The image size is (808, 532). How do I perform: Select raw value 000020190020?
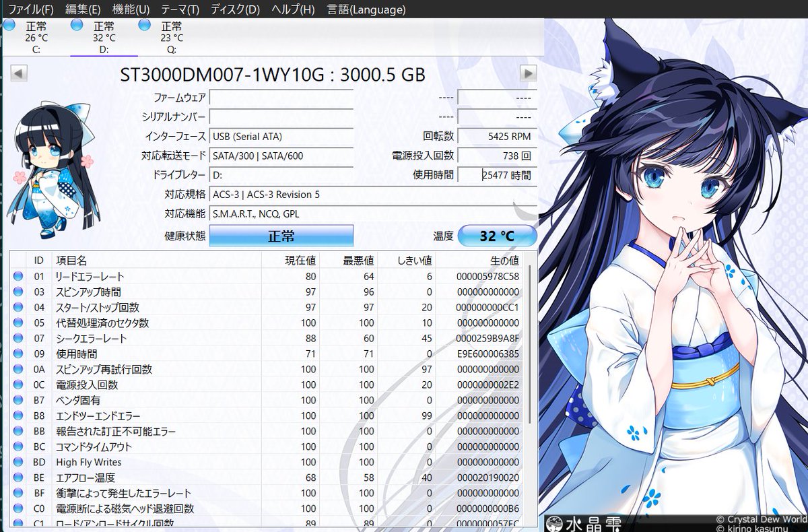[488, 477]
